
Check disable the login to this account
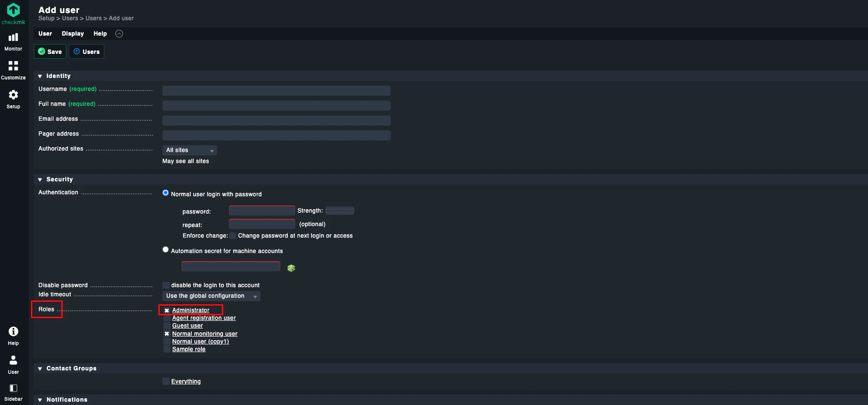(166, 285)
